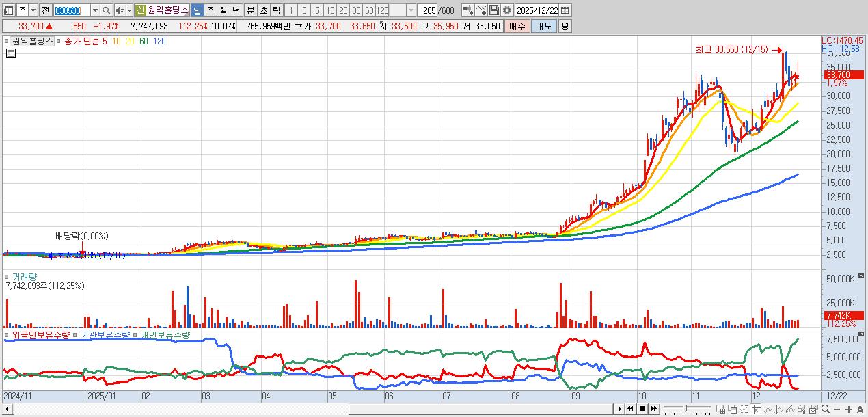Click the 매수 buy button
868x417 pixels.
(x=517, y=26)
